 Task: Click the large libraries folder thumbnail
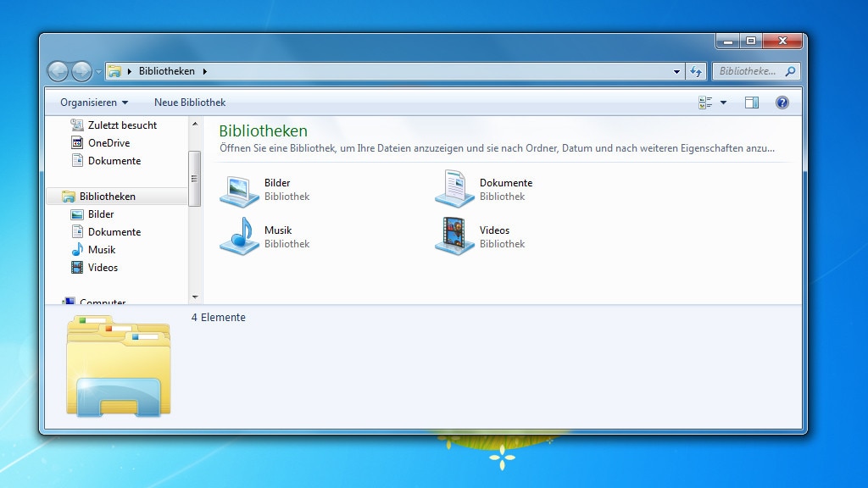(x=119, y=366)
